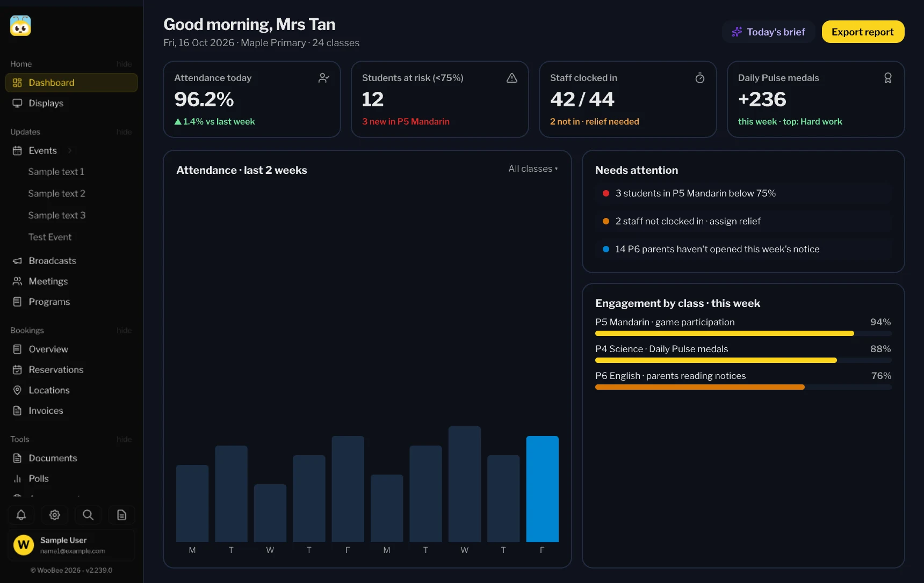Click the staff clocked-in timer icon

tap(700, 78)
